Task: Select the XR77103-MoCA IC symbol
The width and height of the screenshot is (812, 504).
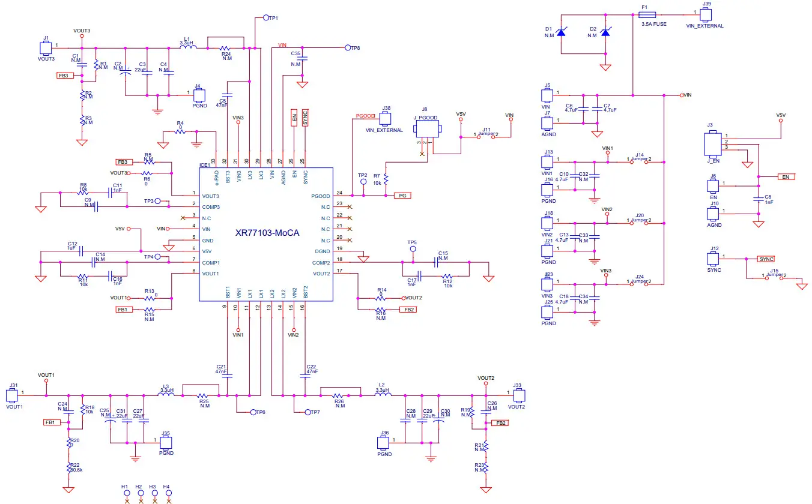Action: [266, 234]
